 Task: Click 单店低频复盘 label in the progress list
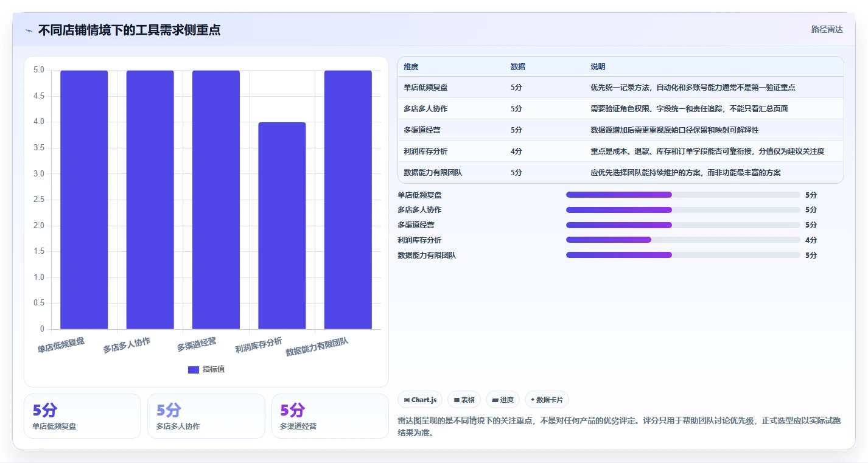[419, 195]
